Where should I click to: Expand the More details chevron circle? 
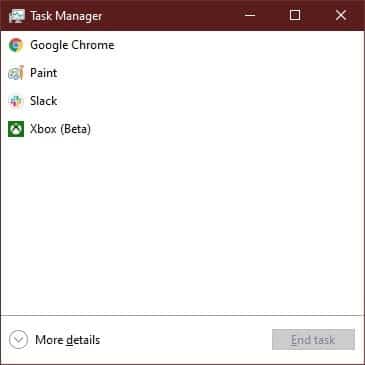click(x=18, y=340)
